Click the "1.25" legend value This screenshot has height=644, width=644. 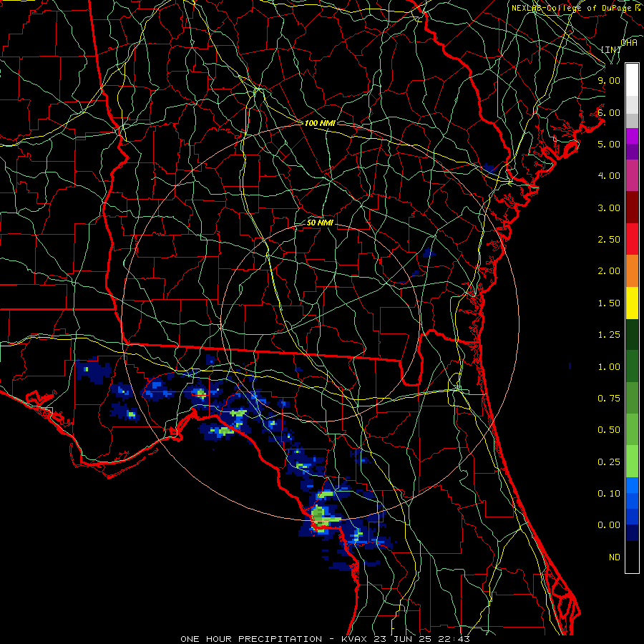point(609,335)
